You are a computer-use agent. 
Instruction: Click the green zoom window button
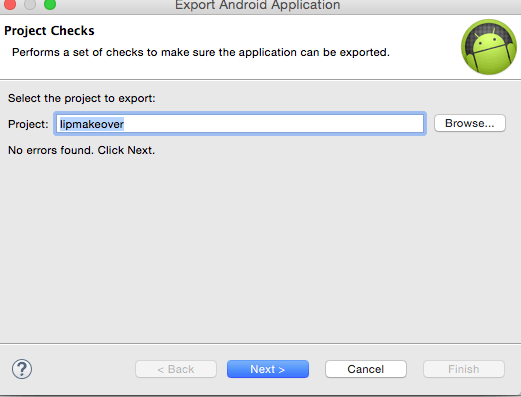click(x=50, y=4)
